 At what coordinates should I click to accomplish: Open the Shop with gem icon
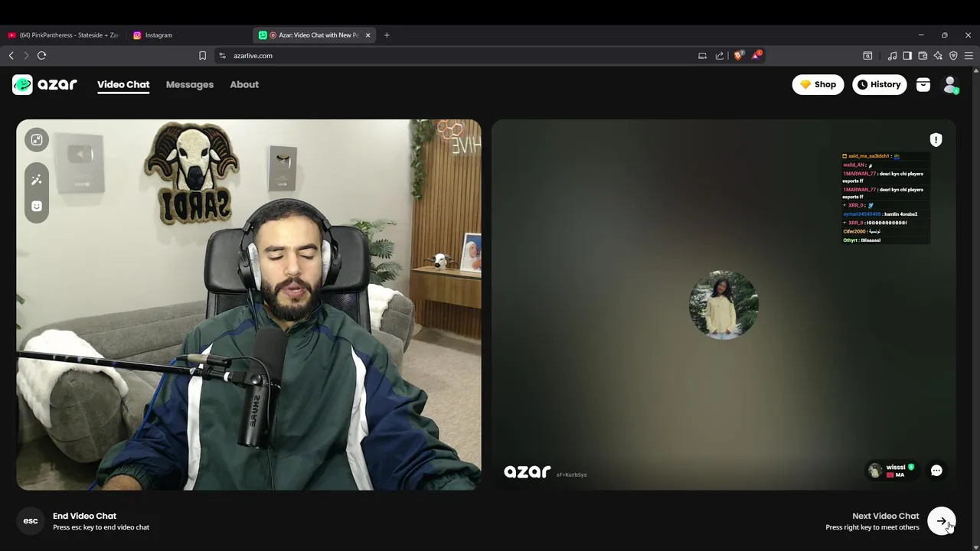(x=818, y=84)
